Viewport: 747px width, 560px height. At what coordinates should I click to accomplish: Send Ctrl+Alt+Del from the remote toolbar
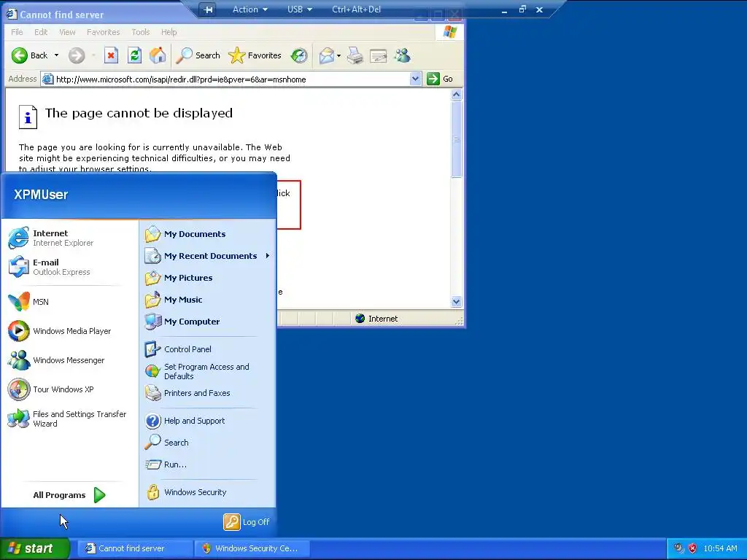click(x=356, y=9)
